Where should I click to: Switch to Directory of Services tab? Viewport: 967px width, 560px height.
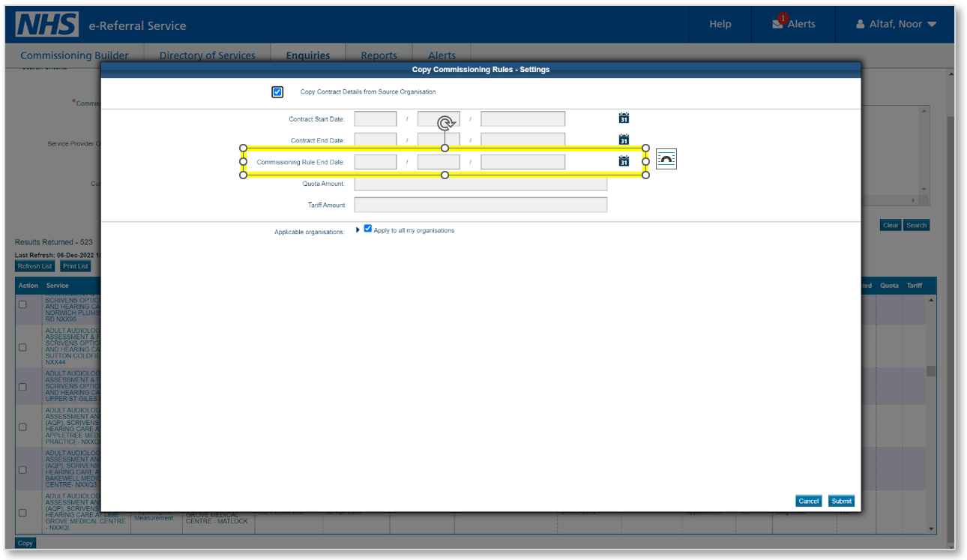click(x=207, y=55)
